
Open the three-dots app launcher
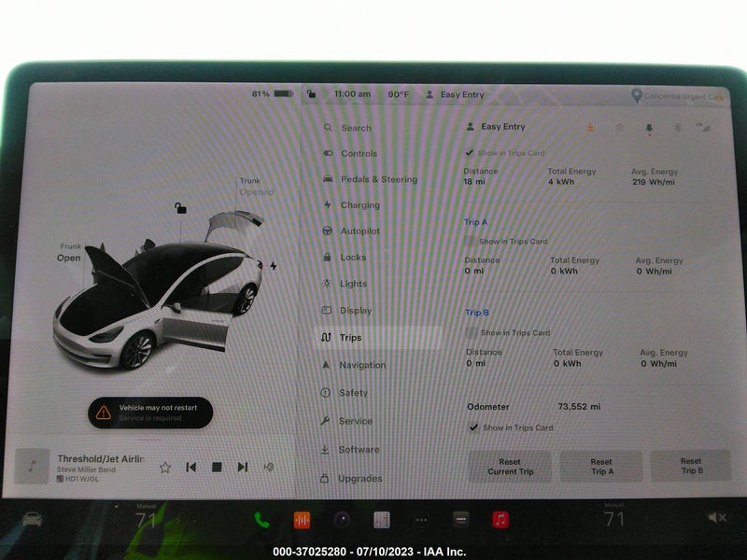[x=421, y=520]
